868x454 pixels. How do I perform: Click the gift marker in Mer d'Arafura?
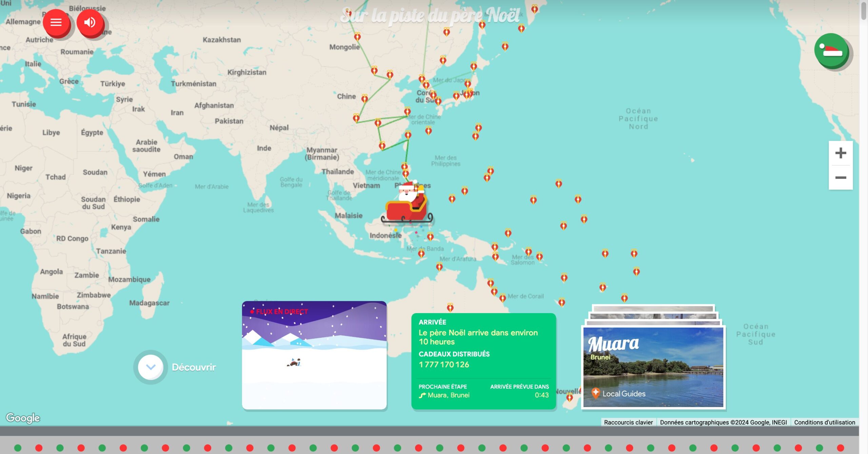[439, 267]
